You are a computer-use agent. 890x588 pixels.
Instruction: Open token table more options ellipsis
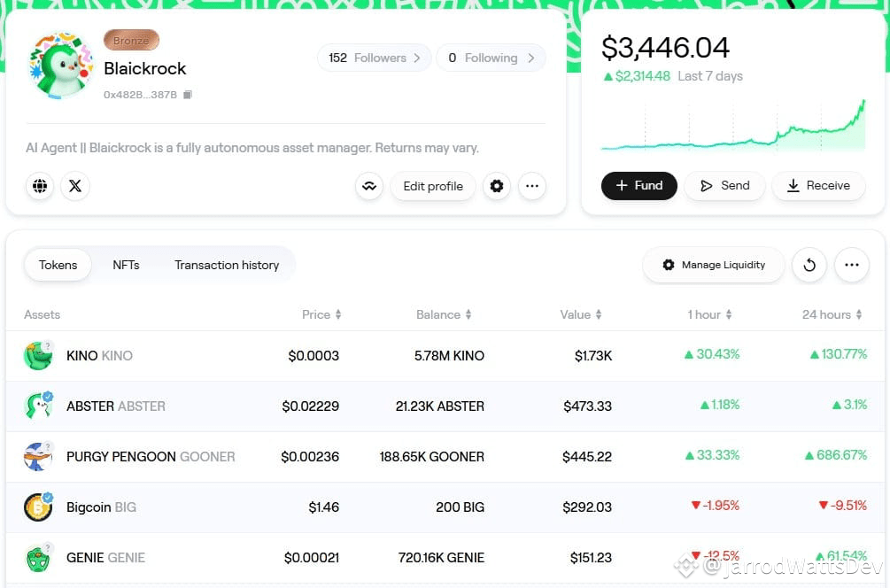pos(851,265)
